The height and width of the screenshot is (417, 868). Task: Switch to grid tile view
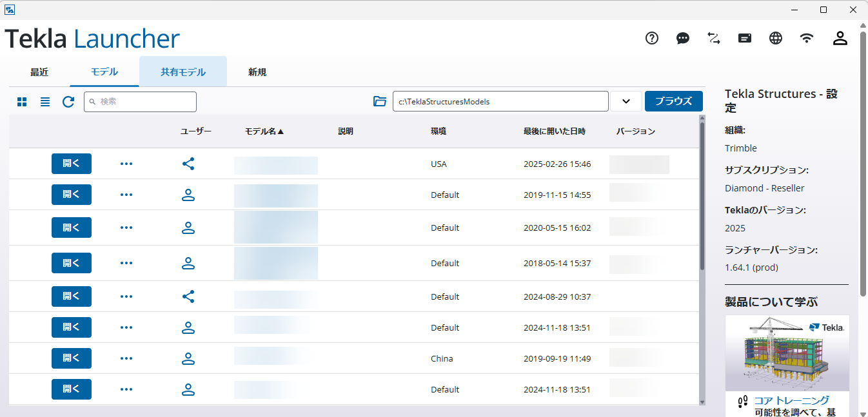click(x=22, y=102)
